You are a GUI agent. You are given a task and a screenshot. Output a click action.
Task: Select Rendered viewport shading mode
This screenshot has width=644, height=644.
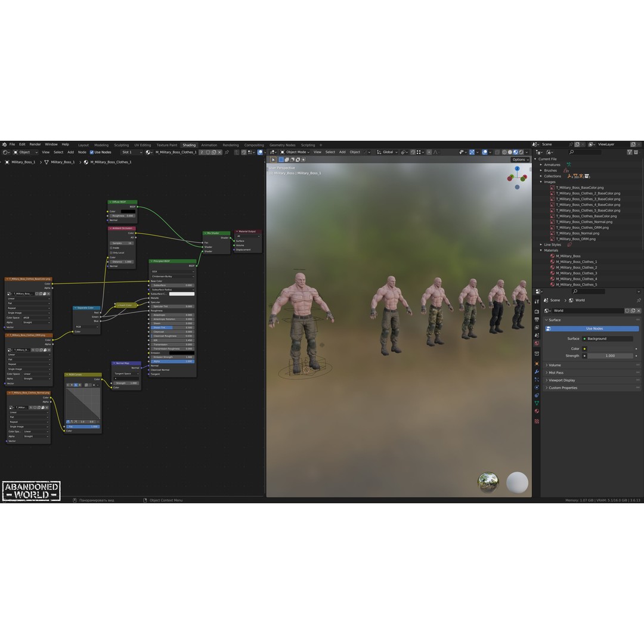pos(521,153)
